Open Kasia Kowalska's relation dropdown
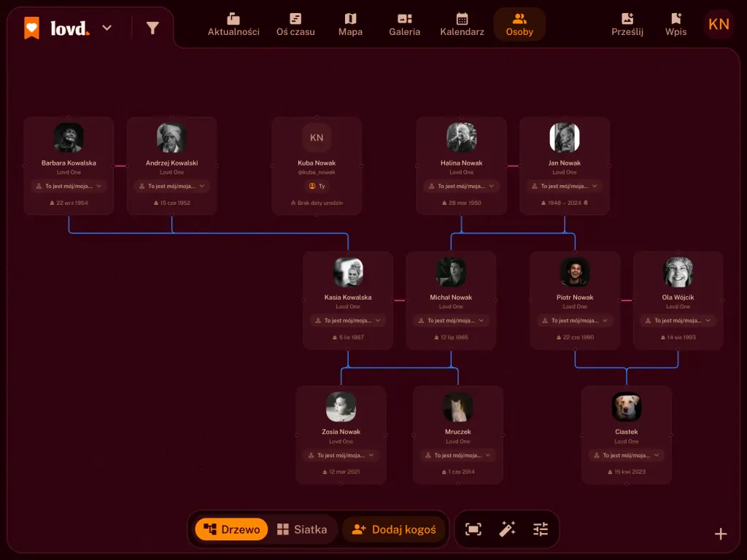747x560 pixels. (x=348, y=321)
